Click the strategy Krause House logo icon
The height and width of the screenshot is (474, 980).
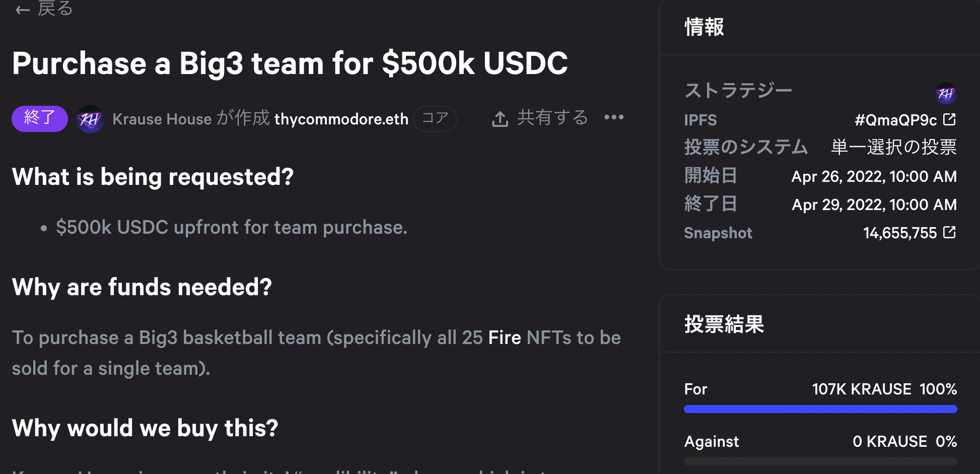[946, 93]
